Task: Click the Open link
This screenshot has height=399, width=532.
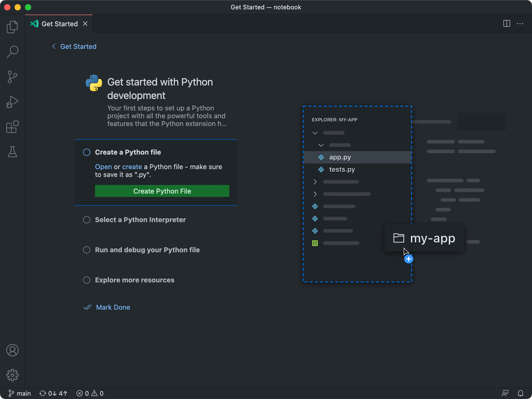Action: tap(104, 167)
